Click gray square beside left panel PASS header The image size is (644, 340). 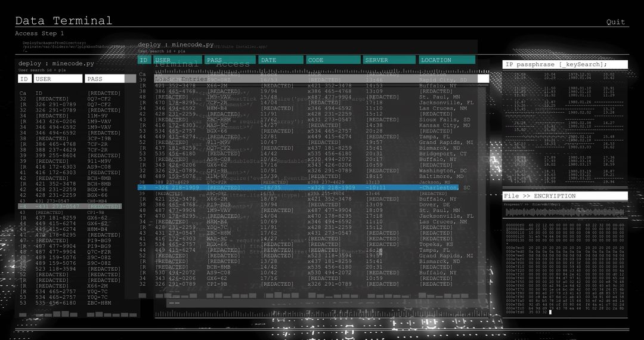(131, 79)
